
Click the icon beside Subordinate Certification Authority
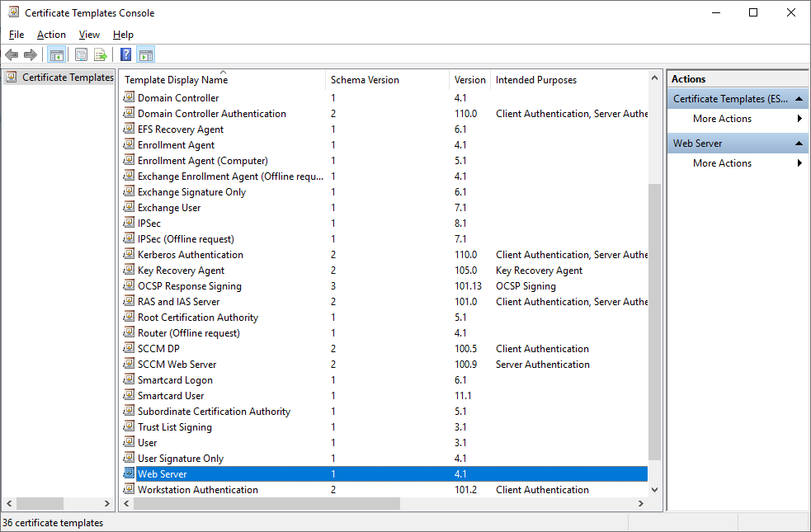point(129,411)
